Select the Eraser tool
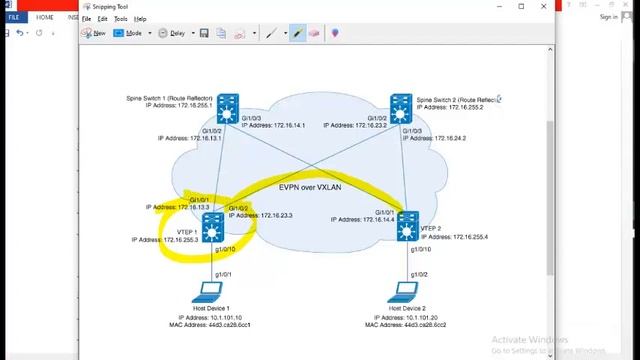Image resolution: width=640 pixels, height=360 pixels. click(314, 33)
